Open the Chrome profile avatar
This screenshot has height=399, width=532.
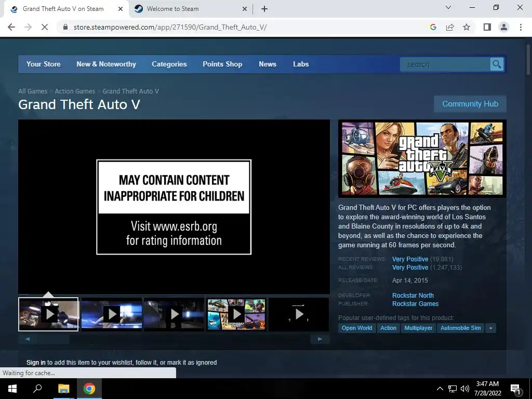click(504, 27)
